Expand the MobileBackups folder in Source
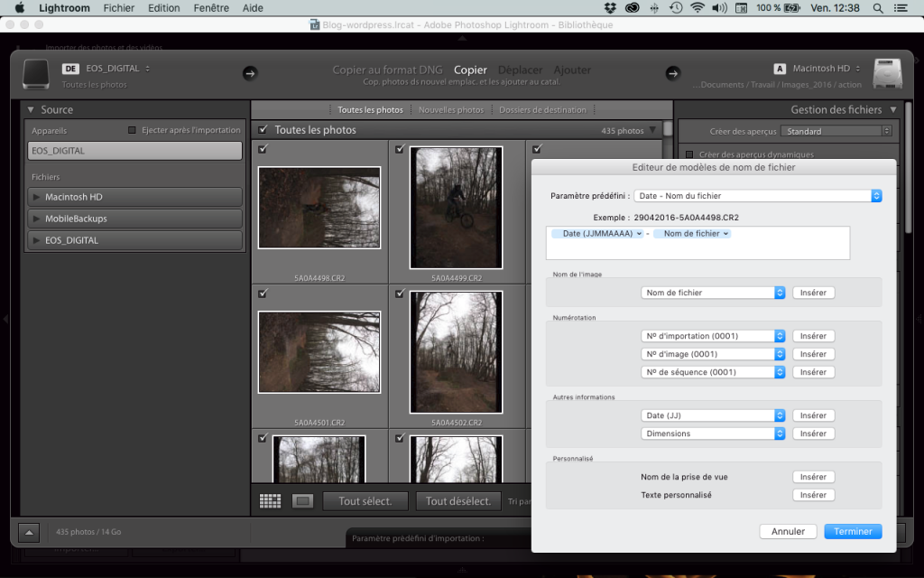 pos(36,219)
